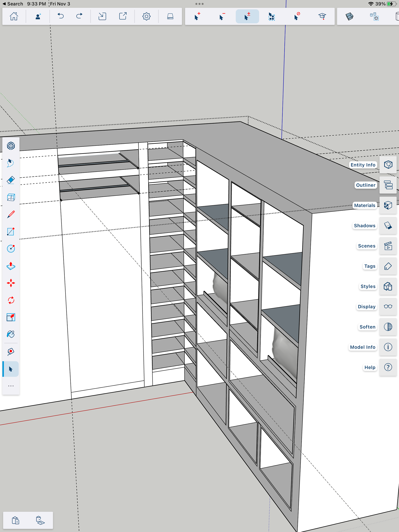Select the Tape Measure tool
Viewport: 399px width, 532px height.
[x=11, y=352]
